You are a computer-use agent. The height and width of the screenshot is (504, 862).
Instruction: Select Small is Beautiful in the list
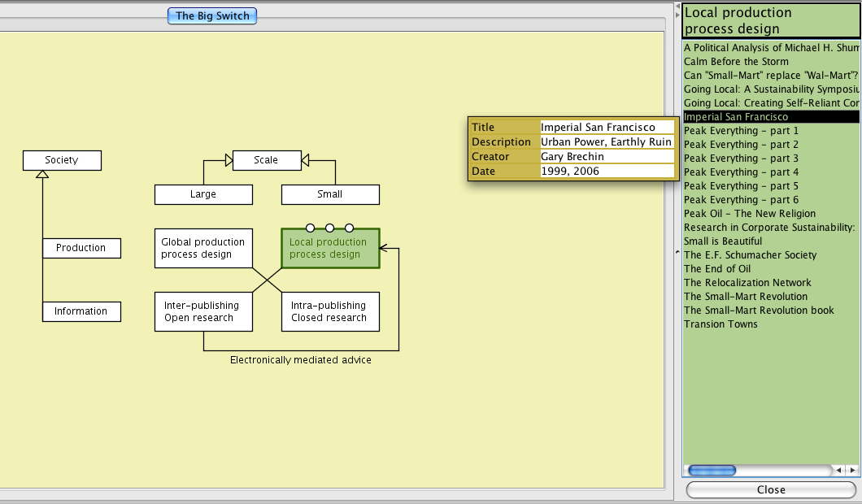(x=723, y=241)
